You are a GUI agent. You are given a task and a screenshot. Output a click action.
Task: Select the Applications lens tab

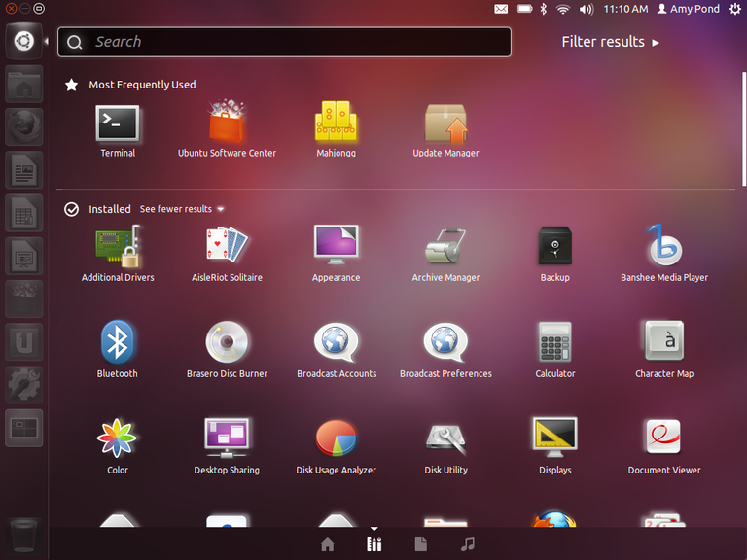click(373, 543)
